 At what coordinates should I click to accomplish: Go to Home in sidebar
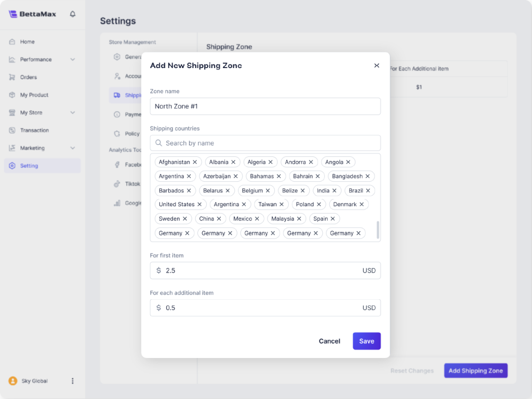[x=27, y=42]
